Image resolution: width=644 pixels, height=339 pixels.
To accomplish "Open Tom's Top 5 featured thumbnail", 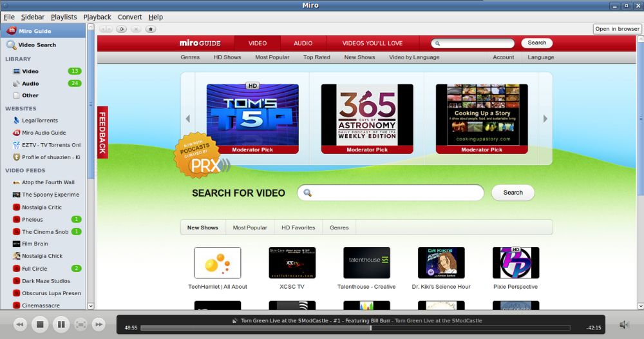I will 252,119.
